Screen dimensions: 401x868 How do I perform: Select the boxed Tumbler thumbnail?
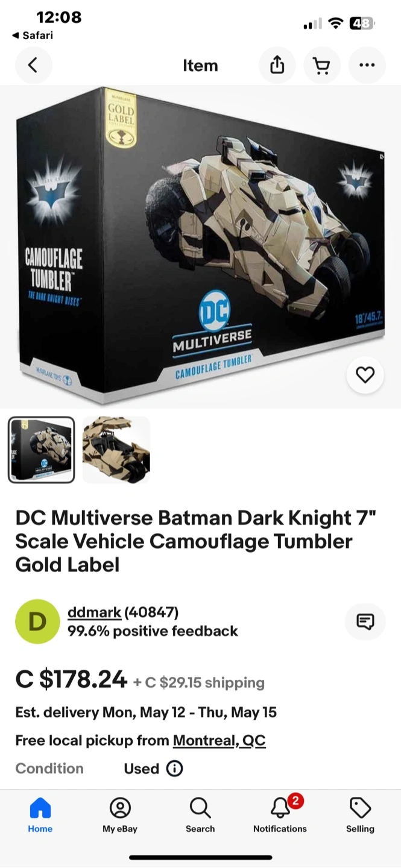[x=42, y=450]
